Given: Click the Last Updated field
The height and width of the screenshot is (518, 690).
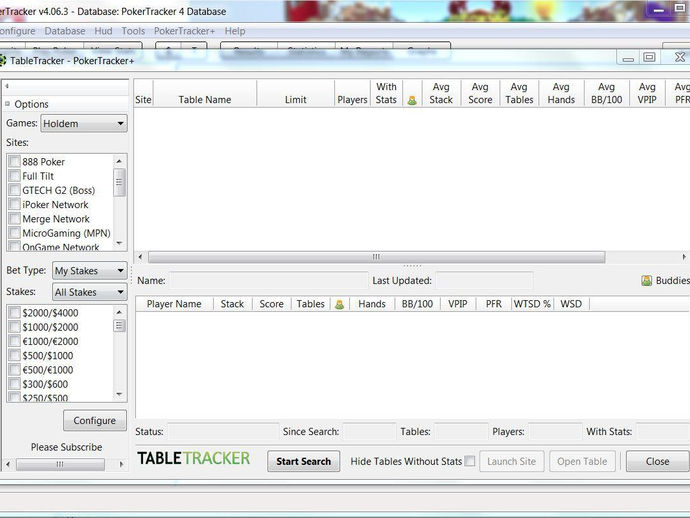Looking at the screenshot, I should coord(484,280).
